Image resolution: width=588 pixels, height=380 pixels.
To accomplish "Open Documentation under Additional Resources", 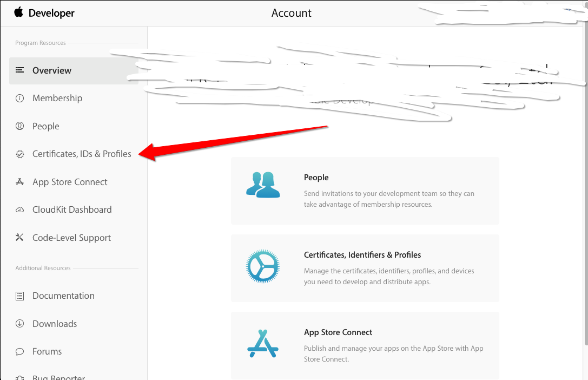I will (x=63, y=296).
